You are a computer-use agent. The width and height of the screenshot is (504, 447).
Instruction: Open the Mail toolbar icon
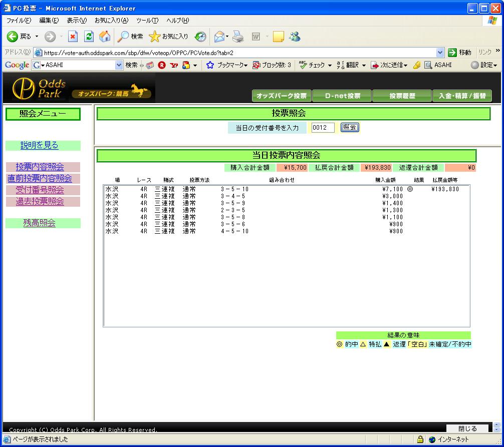[219, 37]
